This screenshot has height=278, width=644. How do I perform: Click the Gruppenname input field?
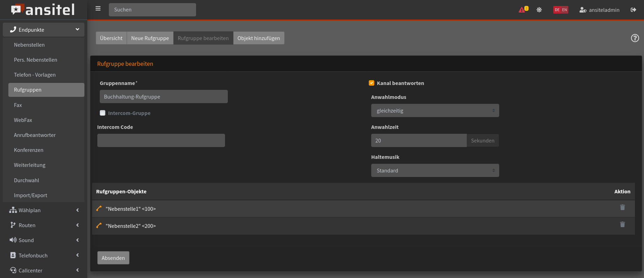pyautogui.click(x=164, y=96)
